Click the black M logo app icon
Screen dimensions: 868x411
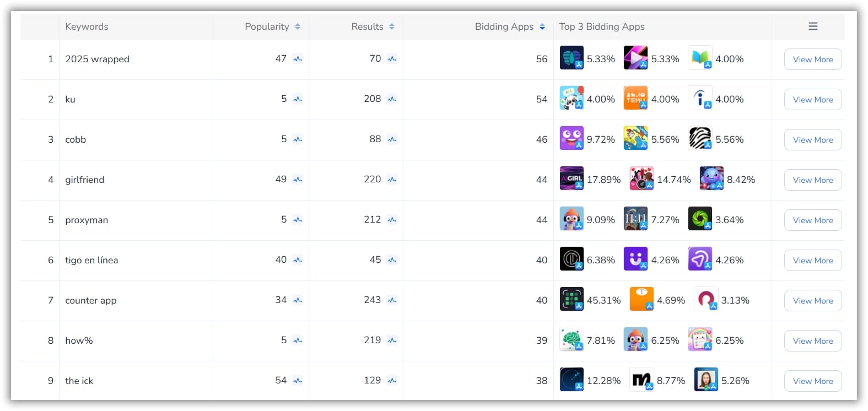[x=641, y=380]
